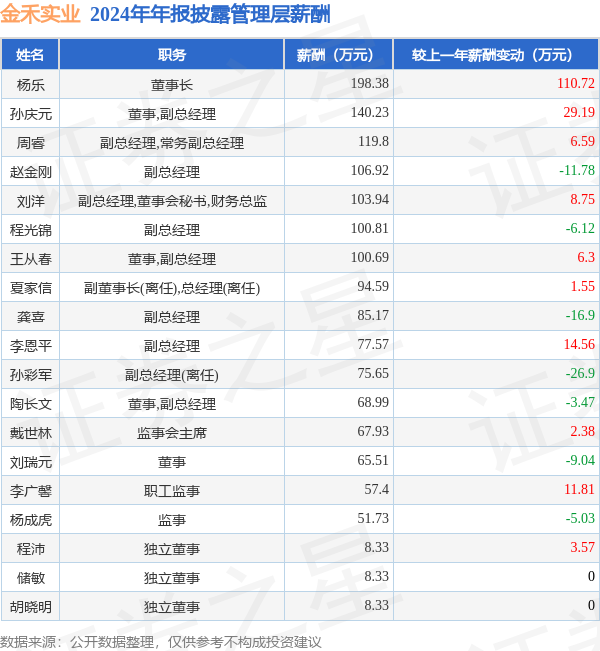Select the name 孙彩军
600x651 pixels.
point(30,375)
